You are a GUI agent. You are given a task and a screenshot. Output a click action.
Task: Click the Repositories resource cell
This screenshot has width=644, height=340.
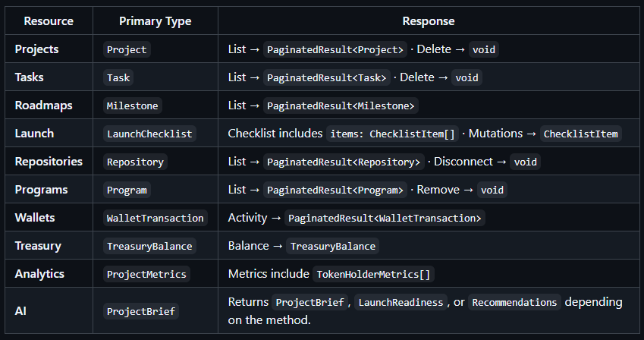click(x=49, y=161)
